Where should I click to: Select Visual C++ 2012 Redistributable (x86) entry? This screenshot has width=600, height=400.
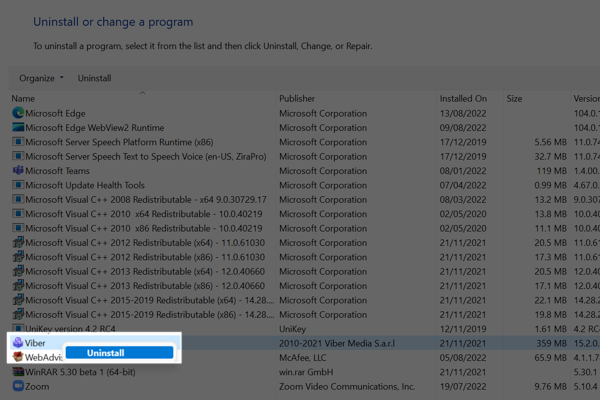coord(145,257)
